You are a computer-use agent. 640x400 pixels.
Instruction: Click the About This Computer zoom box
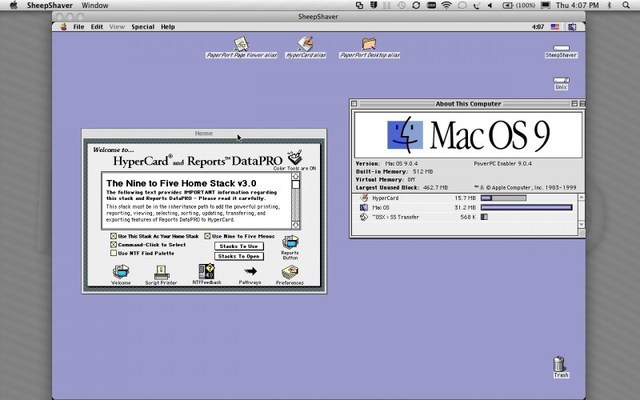click(574, 104)
